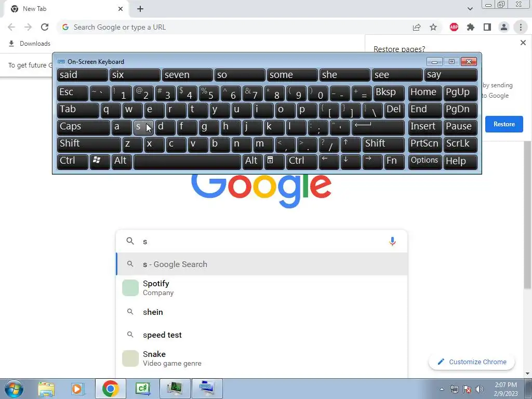
Task: Open the keyboard Options key
Action: pos(425,161)
